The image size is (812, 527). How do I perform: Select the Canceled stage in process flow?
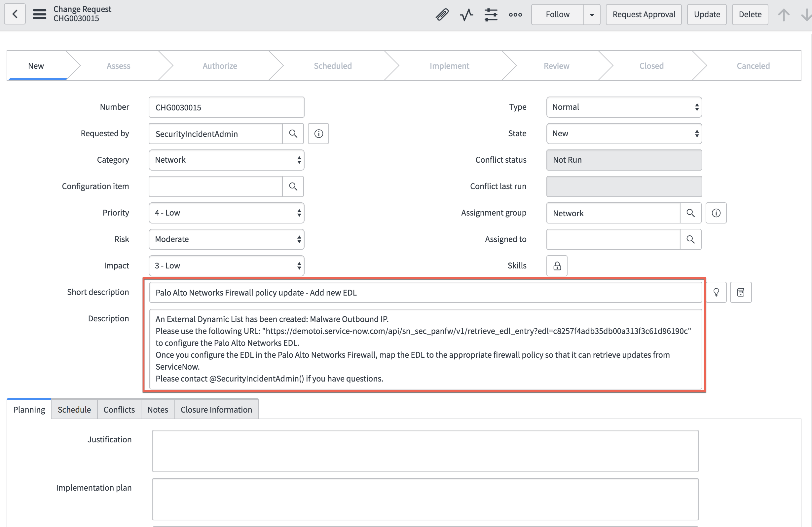tap(753, 66)
